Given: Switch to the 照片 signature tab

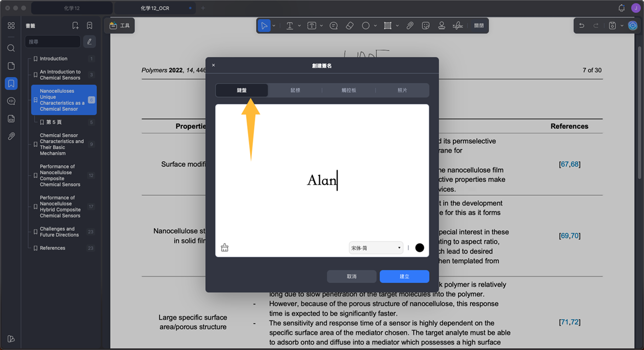Looking at the screenshot, I should (x=402, y=90).
